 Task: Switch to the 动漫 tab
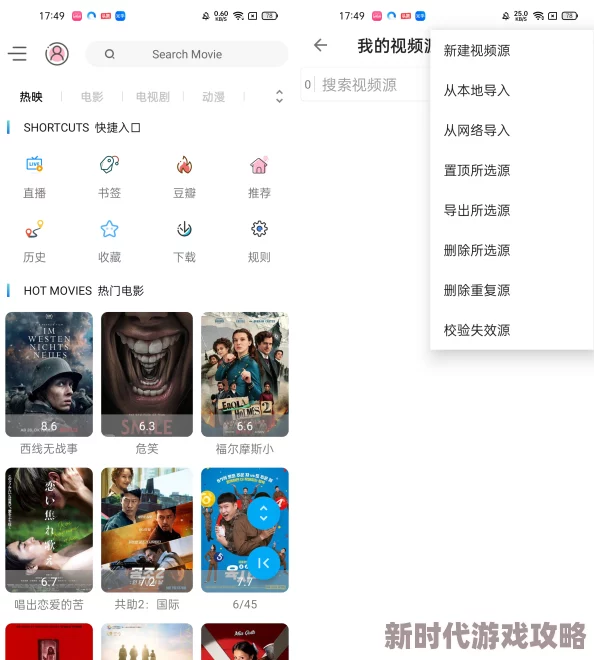(213, 97)
